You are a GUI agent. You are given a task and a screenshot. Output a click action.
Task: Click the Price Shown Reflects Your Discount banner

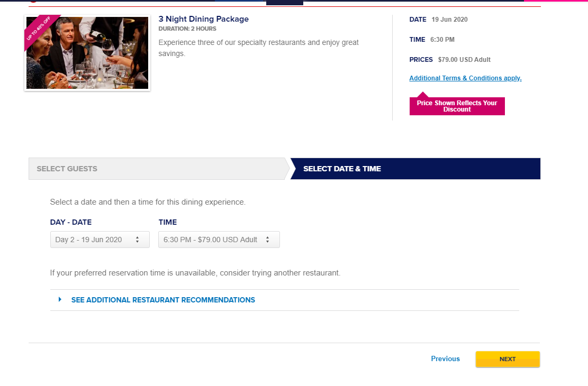(457, 106)
